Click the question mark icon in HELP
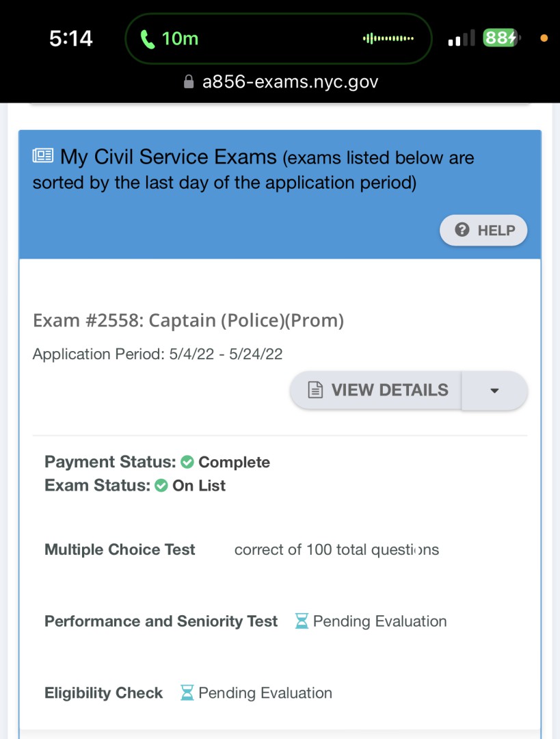Viewport: 560px width, 739px height. pyautogui.click(x=462, y=231)
